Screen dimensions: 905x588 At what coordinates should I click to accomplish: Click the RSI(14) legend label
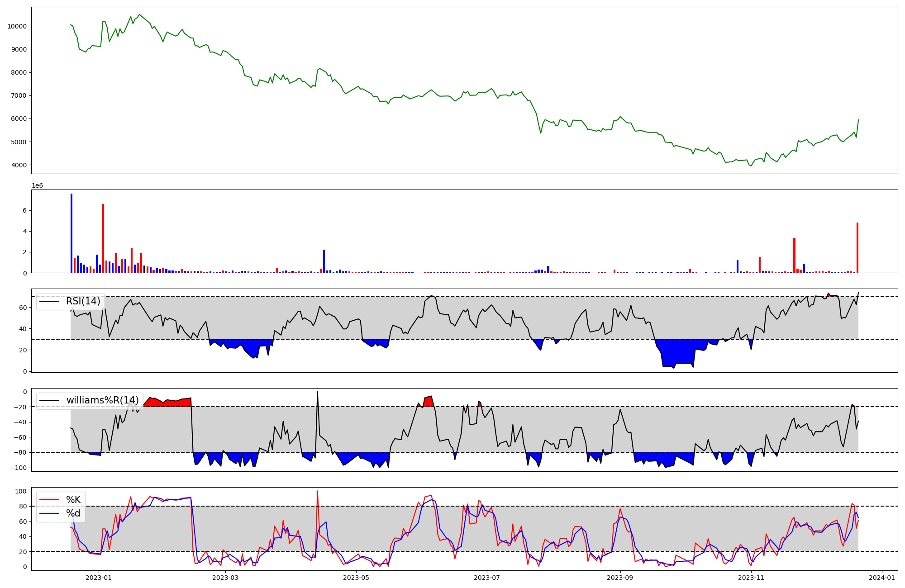point(83,301)
